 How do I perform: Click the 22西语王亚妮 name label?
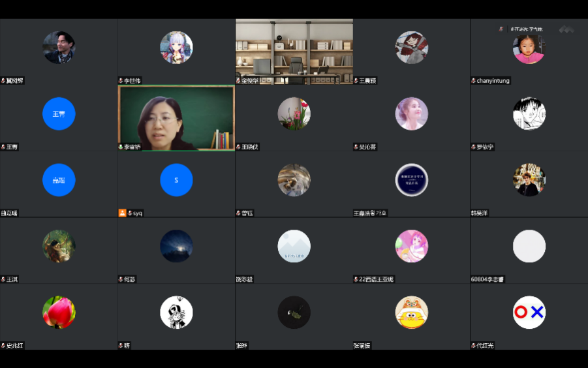[x=377, y=279]
